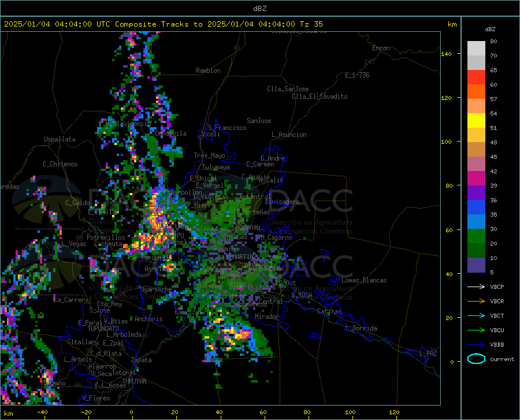Image resolution: width=520 pixels, height=420 pixels.
Task: Click the 'Catitas' map label
Action: [329, 311]
